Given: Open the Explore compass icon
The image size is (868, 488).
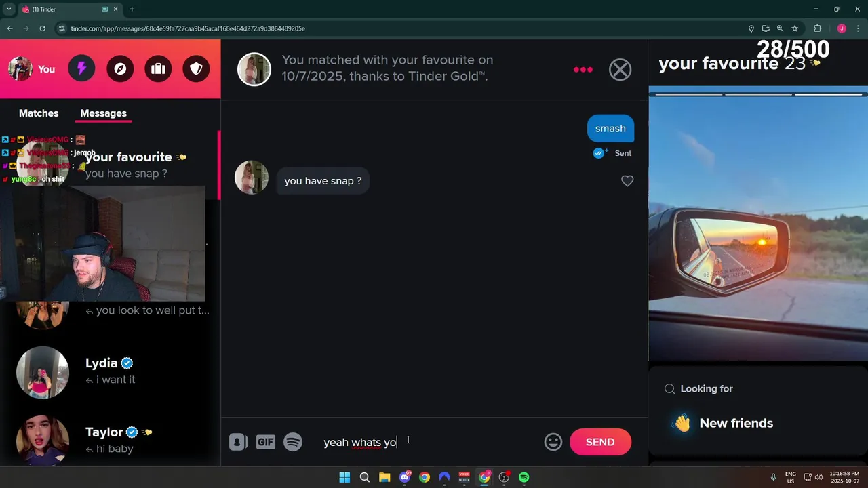Looking at the screenshot, I should coord(120,68).
